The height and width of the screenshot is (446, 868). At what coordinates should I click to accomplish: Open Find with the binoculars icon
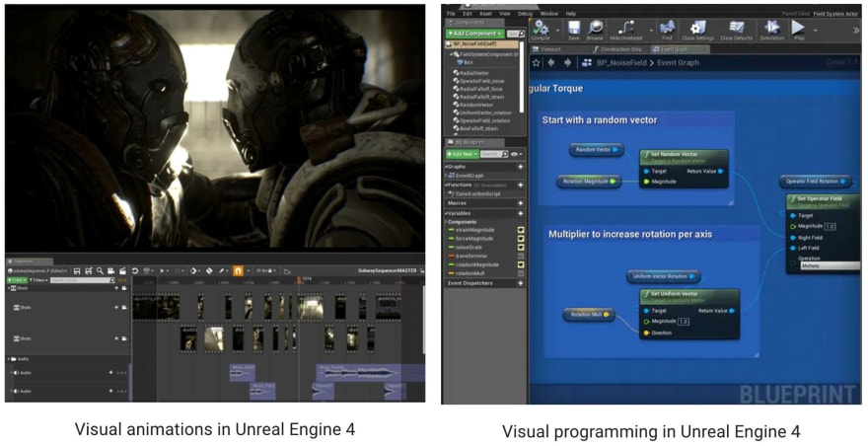pos(668,30)
